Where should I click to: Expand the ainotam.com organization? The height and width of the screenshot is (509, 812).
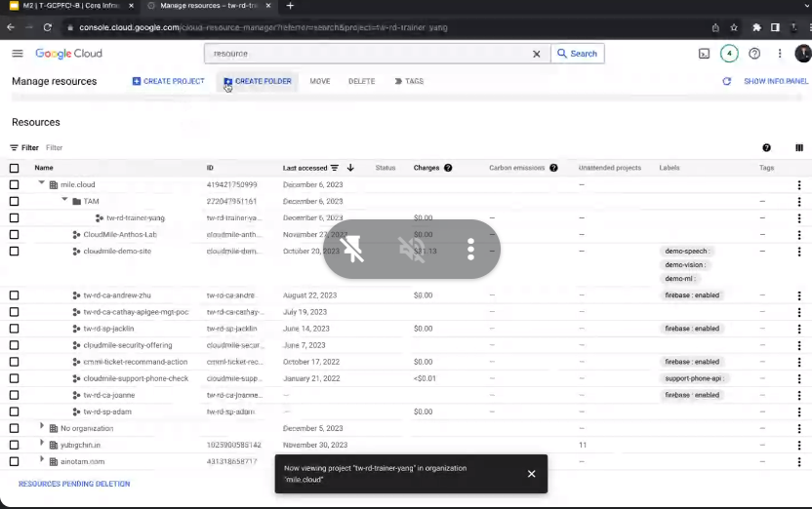41,460
